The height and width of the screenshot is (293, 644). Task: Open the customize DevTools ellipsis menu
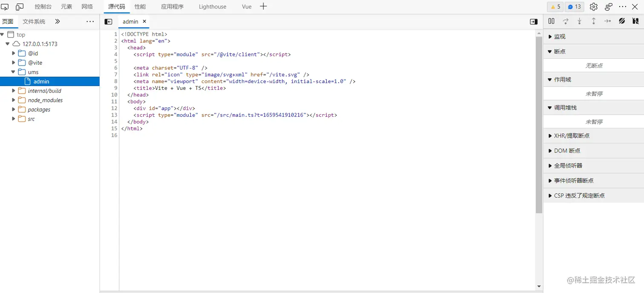tap(623, 7)
